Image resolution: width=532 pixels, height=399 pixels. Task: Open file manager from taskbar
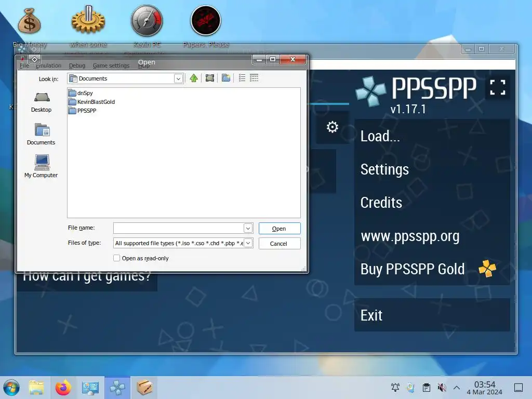pyautogui.click(x=36, y=388)
